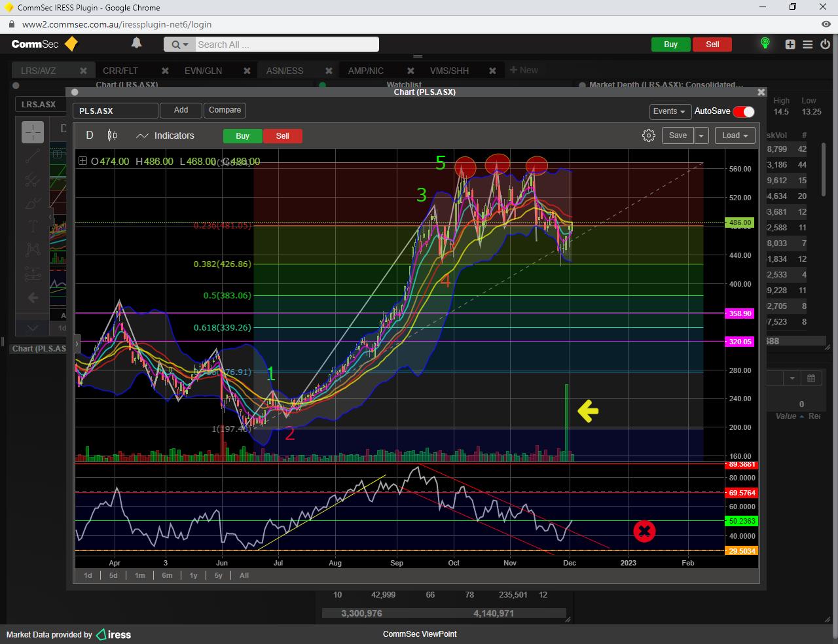The height and width of the screenshot is (644, 838).
Task: Open the arrow next to Save
Action: 701,135
